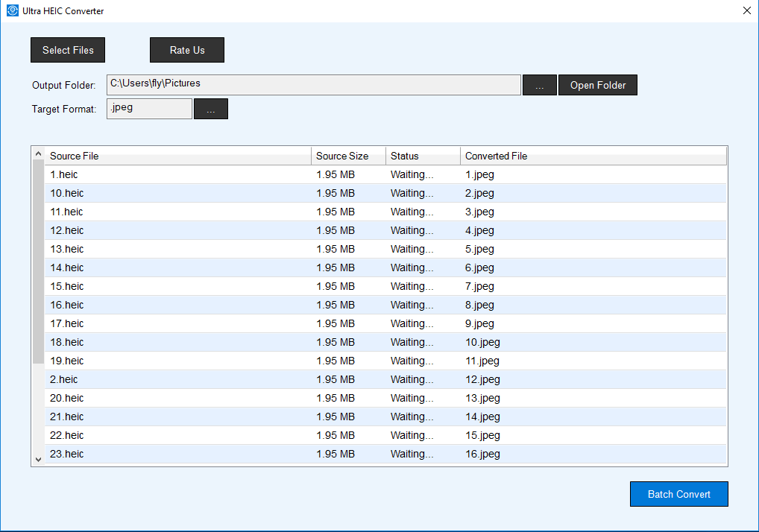759x532 pixels.
Task: Select the 22.heic source file
Action: coord(67,435)
